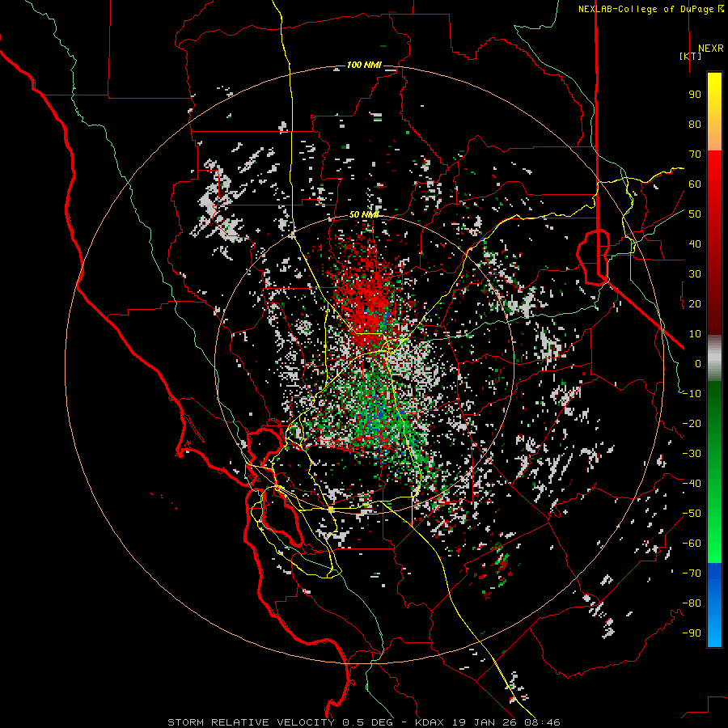
Task: Click the -90 knot scale value
Action: pyautogui.click(x=692, y=633)
